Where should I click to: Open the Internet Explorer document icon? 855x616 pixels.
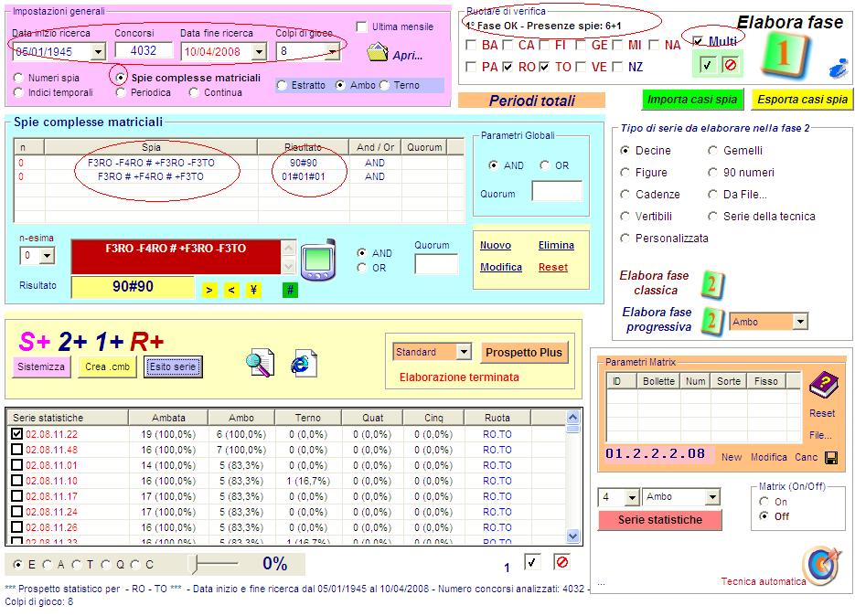305,364
